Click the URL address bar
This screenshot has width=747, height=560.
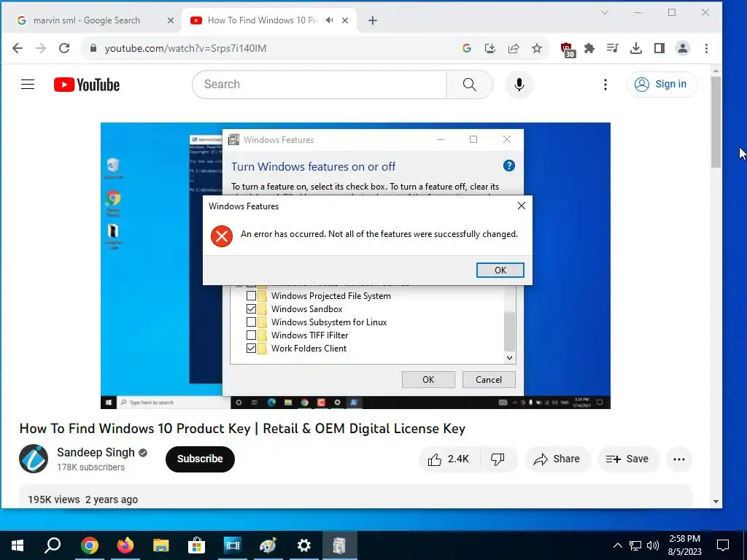271,48
